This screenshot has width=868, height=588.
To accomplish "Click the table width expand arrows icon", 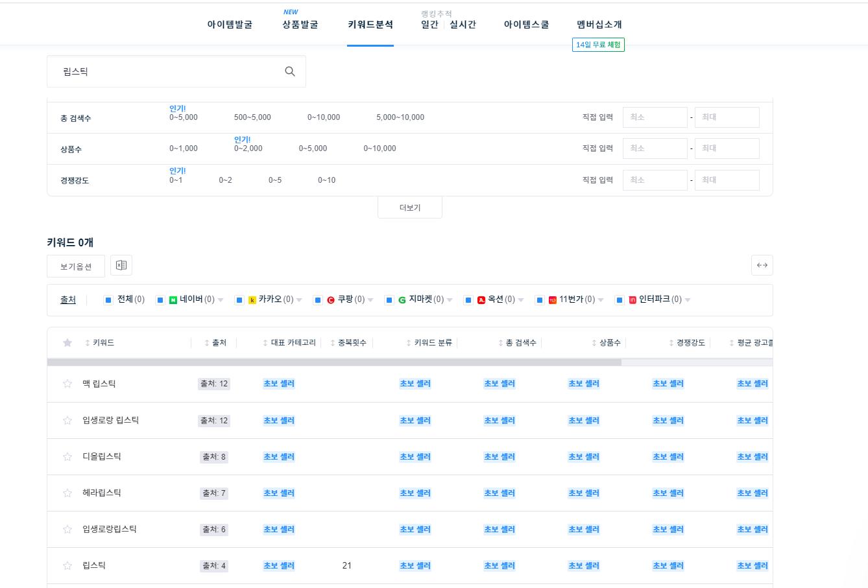I will (762, 265).
